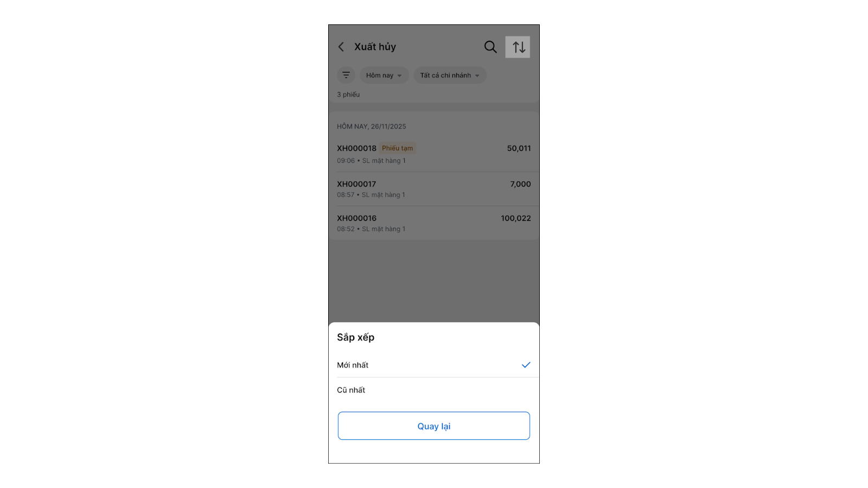Image resolution: width=868 pixels, height=488 pixels.
Task: Open the filter lines icon
Action: click(346, 75)
